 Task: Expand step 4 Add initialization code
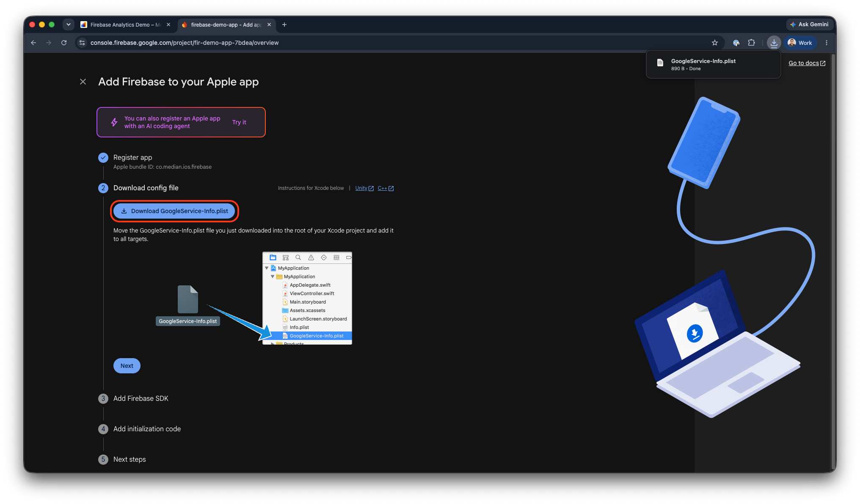(147, 429)
